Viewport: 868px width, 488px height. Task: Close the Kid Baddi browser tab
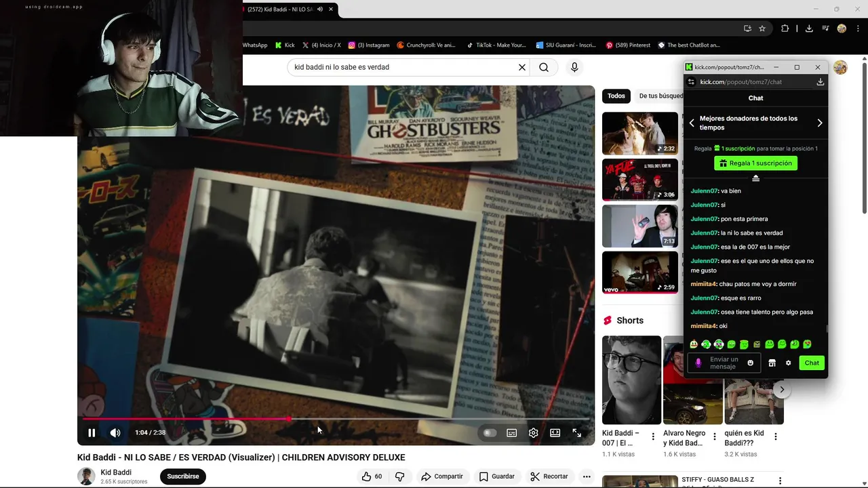331,9
